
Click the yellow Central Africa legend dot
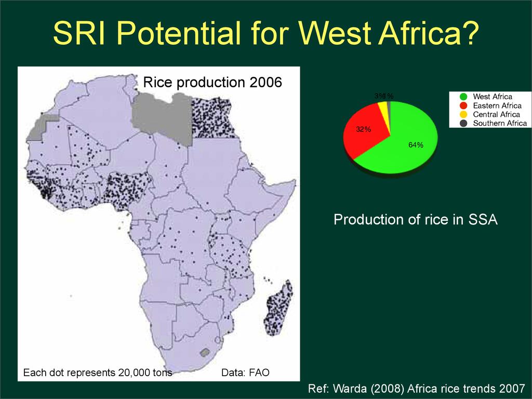(x=463, y=114)
